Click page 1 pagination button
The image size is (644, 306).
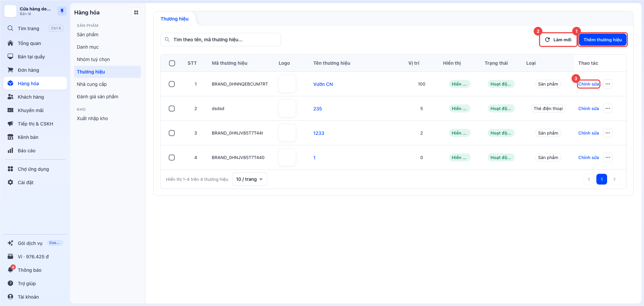(x=602, y=179)
